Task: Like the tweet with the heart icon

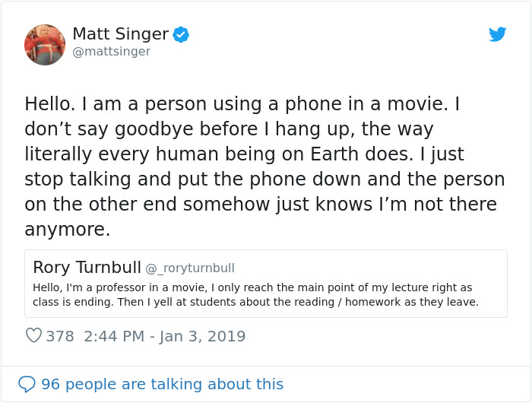Action: point(33,335)
